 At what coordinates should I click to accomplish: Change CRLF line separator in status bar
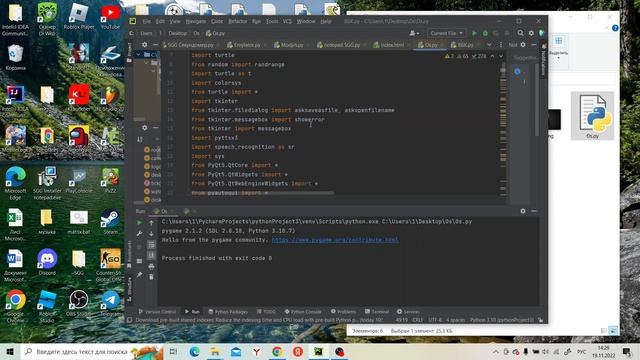pos(418,320)
